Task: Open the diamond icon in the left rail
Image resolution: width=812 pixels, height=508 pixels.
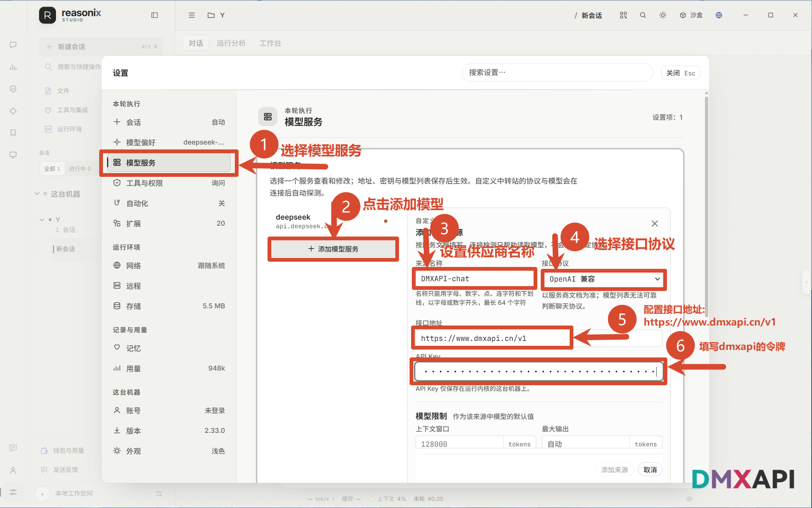Action: (x=13, y=111)
